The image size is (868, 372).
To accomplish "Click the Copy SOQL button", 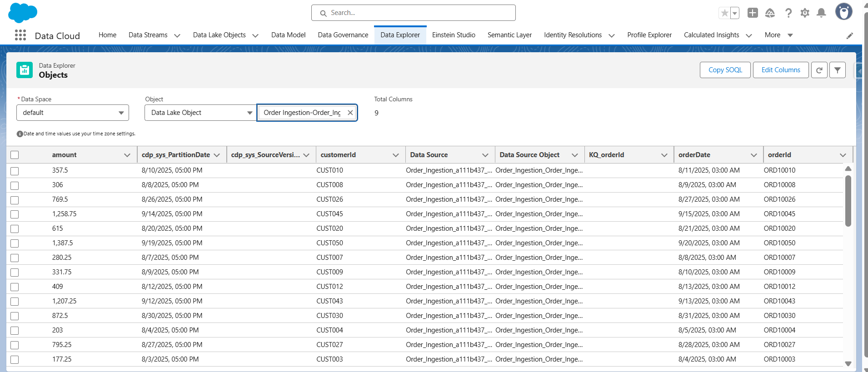I will (725, 70).
